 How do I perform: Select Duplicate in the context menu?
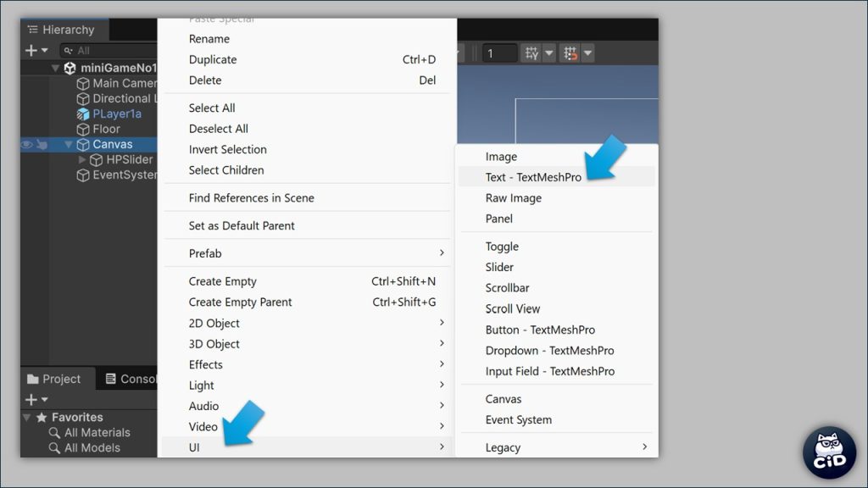click(213, 60)
